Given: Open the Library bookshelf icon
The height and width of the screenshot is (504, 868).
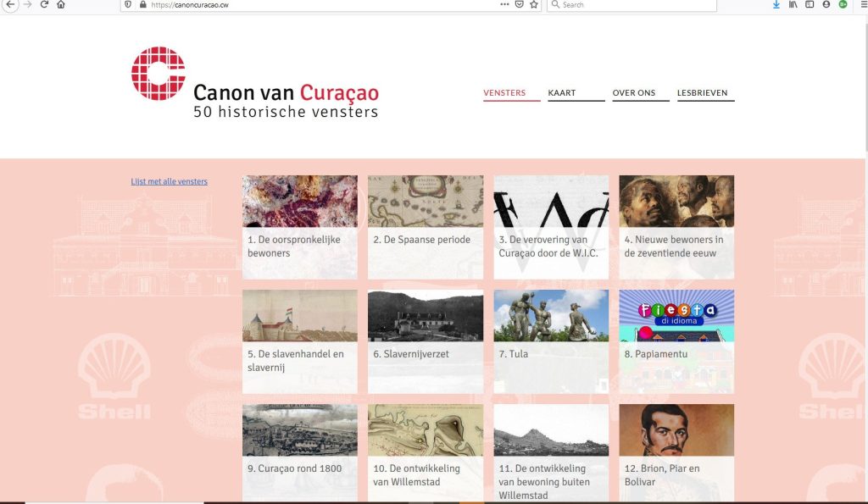Looking at the screenshot, I should coord(793,4).
